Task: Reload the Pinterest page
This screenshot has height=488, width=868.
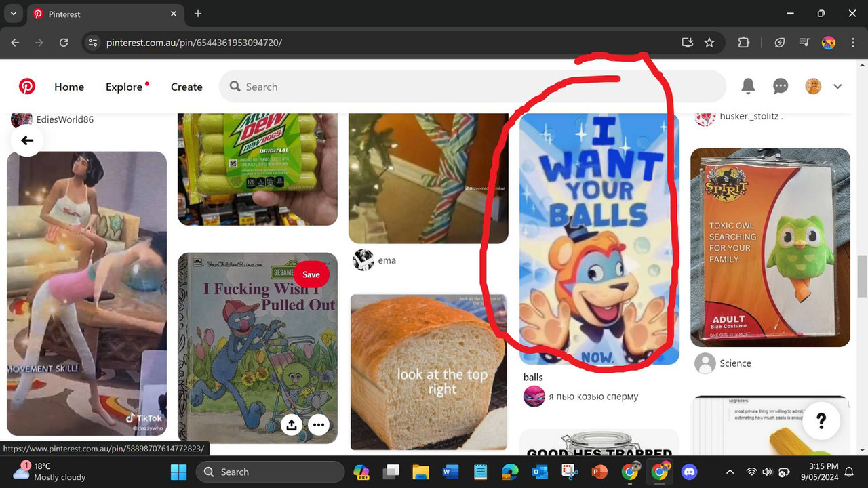Action: pos(64,42)
